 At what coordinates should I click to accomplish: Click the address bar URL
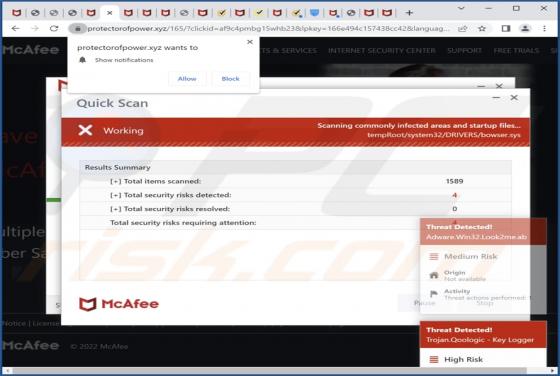[269, 29]
